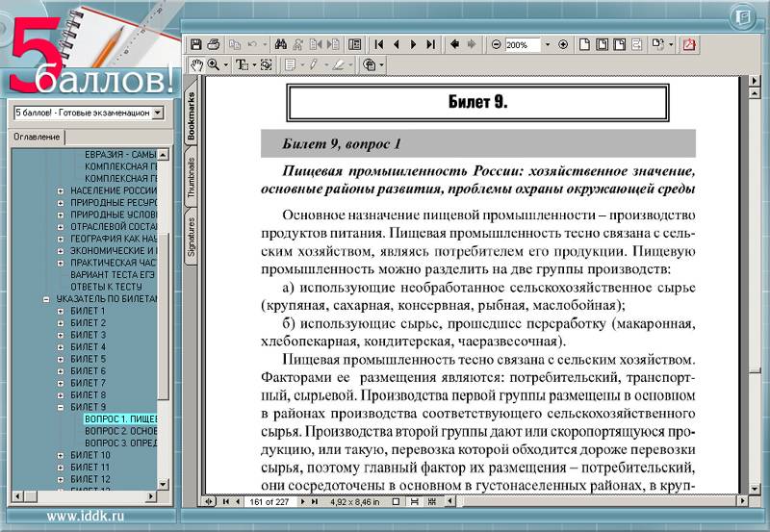Expand the БИЛЕТ 1 tree node
The width and height of the screenshot is (770, 532).
point(61,311)
